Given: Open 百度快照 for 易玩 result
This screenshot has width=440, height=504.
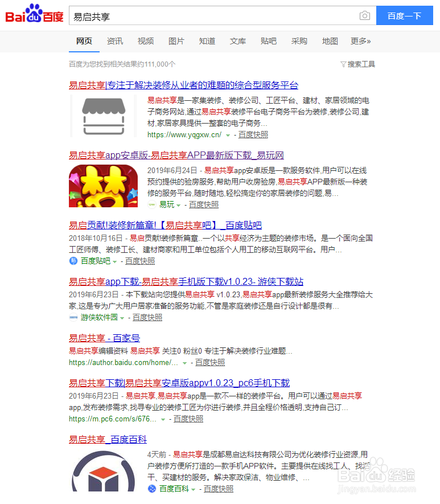Looking at the screenshot, I should coord(204,205).
